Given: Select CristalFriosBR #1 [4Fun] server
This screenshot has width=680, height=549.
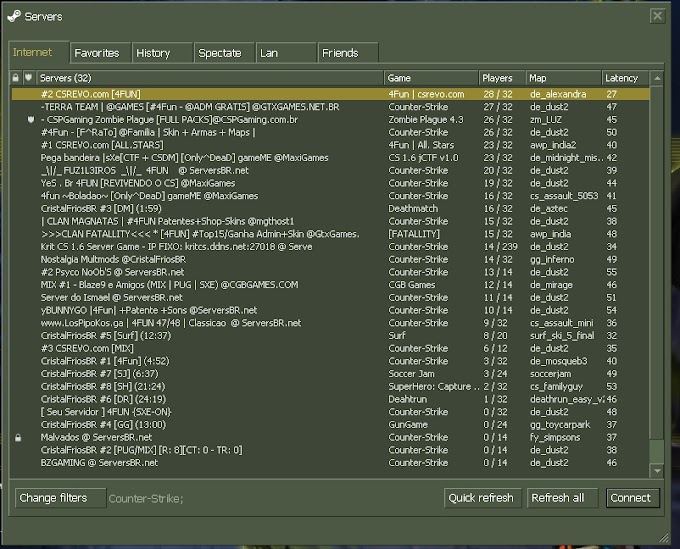Looking at the screenshot, I should [x=330, y=361].
